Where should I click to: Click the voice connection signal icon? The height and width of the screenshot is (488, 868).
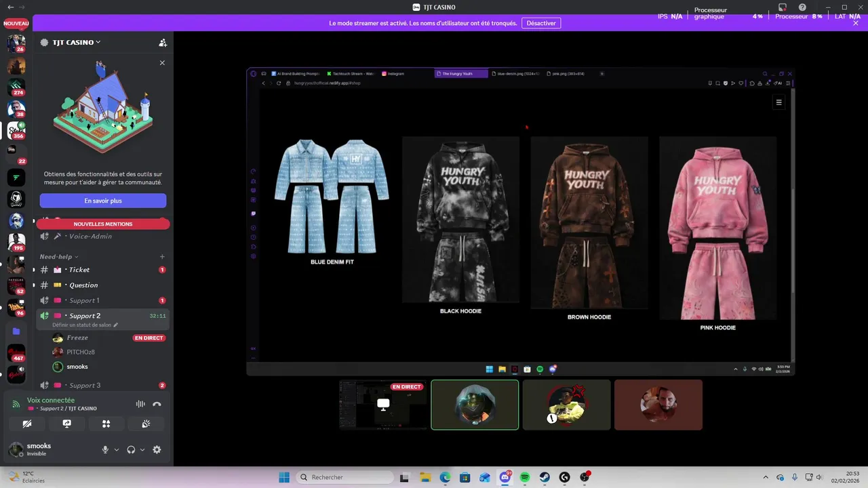16,404
